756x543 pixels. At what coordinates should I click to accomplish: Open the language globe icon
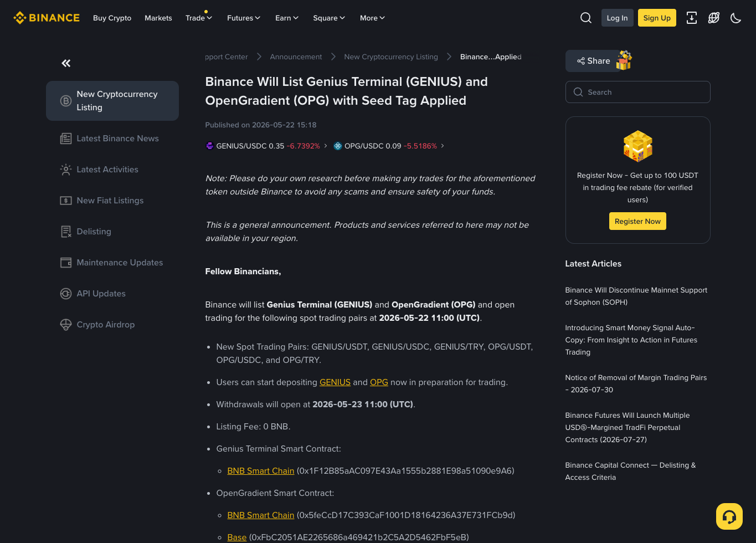point(714,18)
